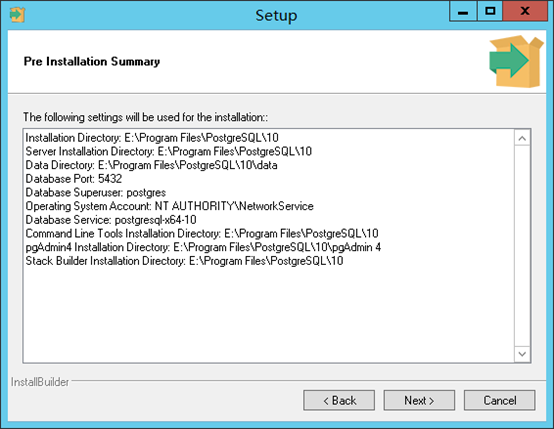Click the Operating System Account line
This screenshot has height=429, width=554.
pyautogui.click(x=169, y=206)
